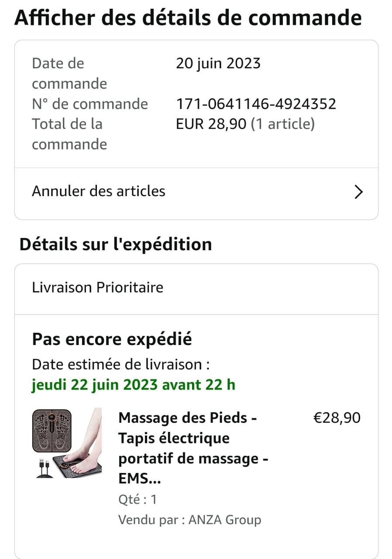Select the order number 171-0641146-4924352
392x559 pixels.
(x=256, y=104)
